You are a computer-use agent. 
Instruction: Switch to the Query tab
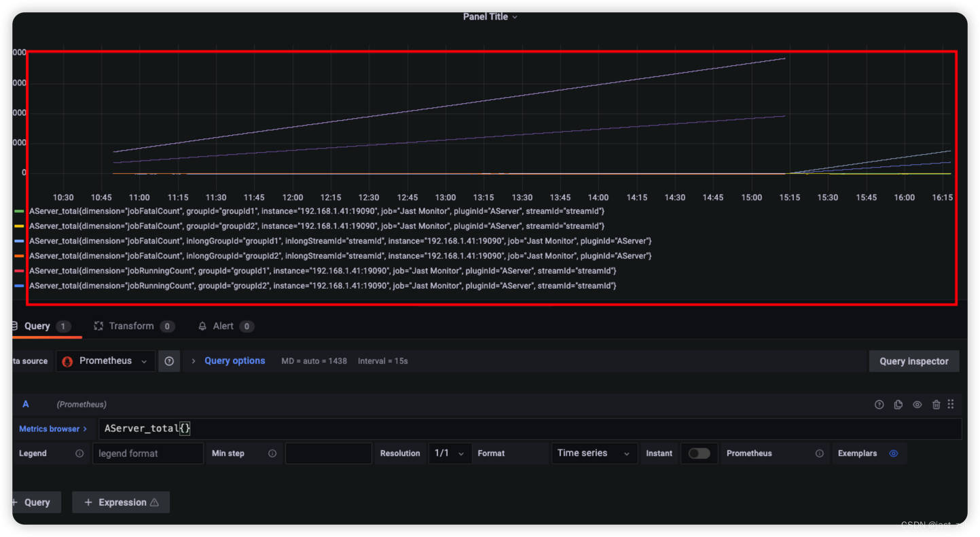(42, 327)
